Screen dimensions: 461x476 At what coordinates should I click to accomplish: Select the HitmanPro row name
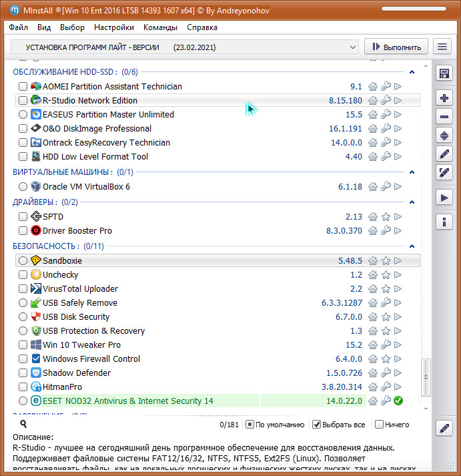point(63,387)
